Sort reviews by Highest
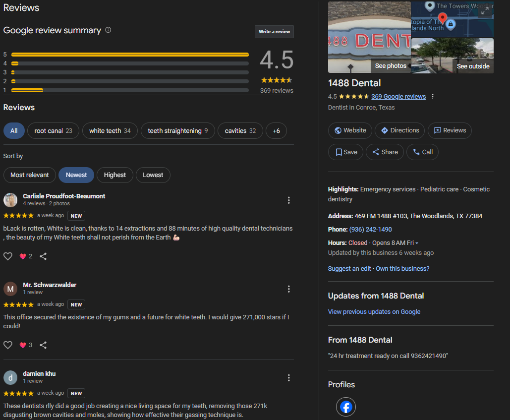This screenshot has width=510, height=420. coord(115,175)
